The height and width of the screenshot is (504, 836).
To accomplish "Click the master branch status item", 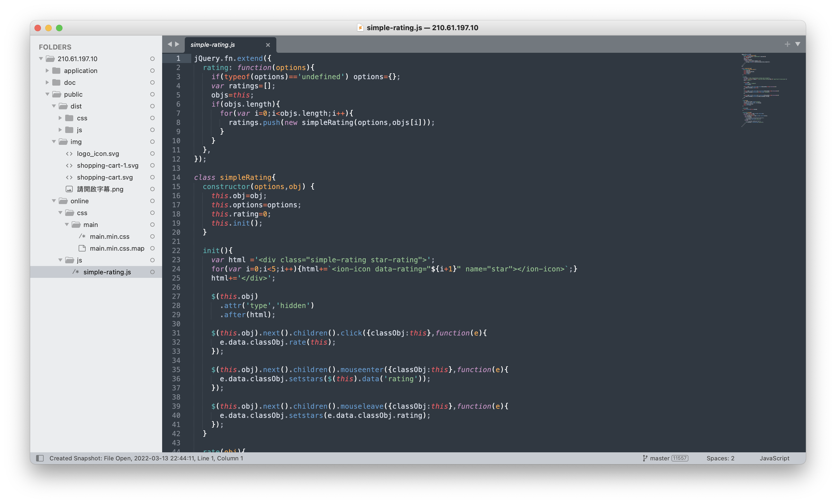I will point(660,458).
